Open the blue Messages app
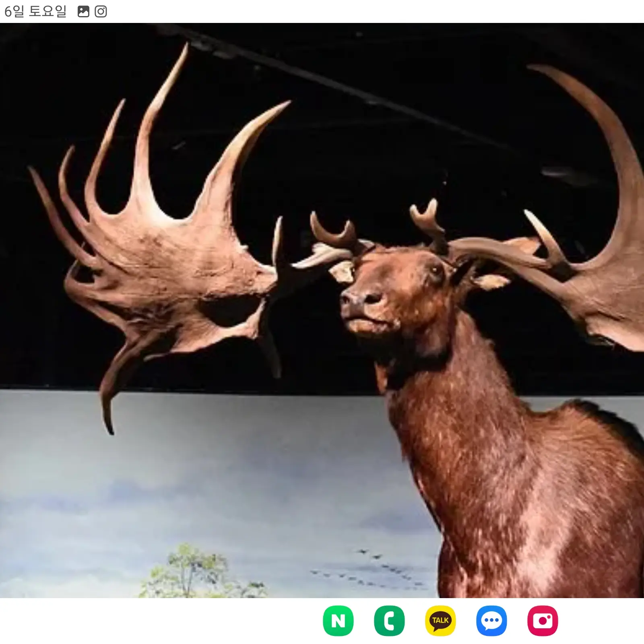644x644 pixels. click(x=491, y=621)
